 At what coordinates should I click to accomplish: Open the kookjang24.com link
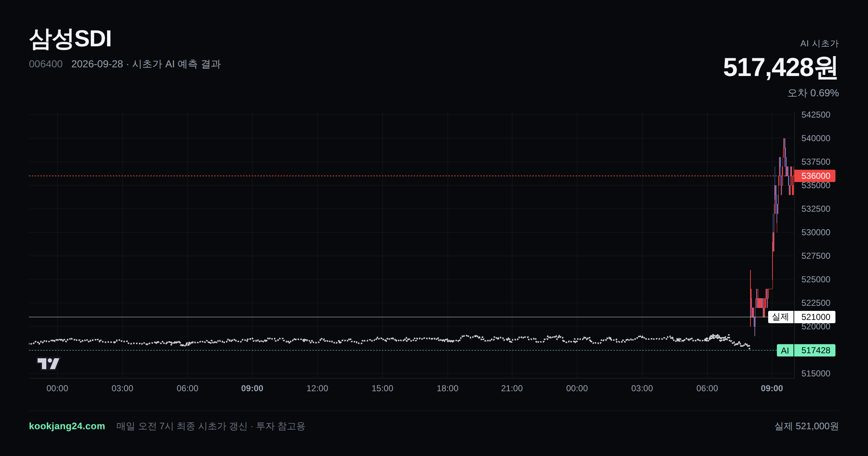pos(67,426)
